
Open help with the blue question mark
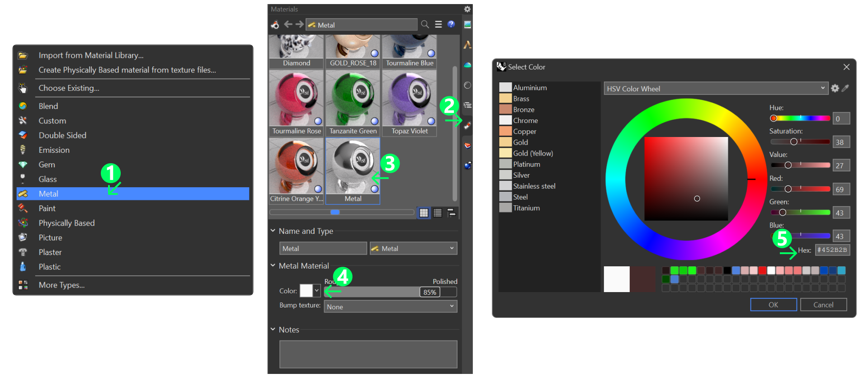click(451, 24)
